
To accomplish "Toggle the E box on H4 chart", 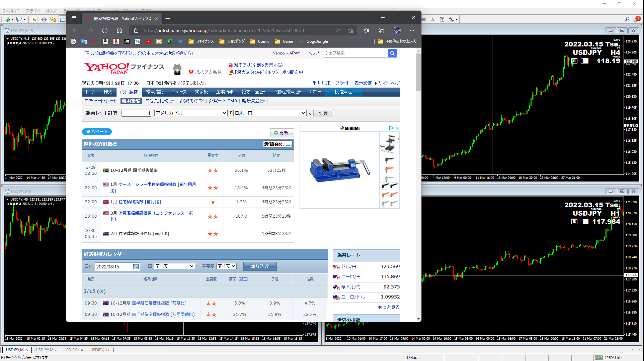I will click(575, 61).
